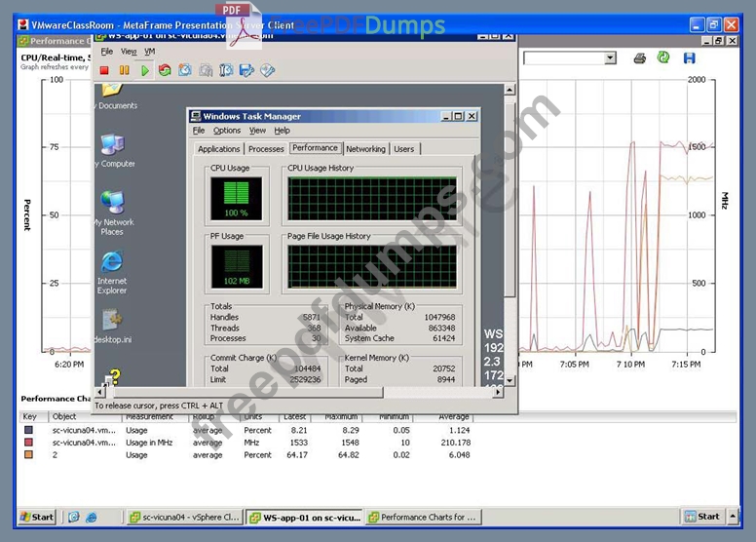Click the green Power On play button
The width and height of the screenshot is (756, 542).
144,70
